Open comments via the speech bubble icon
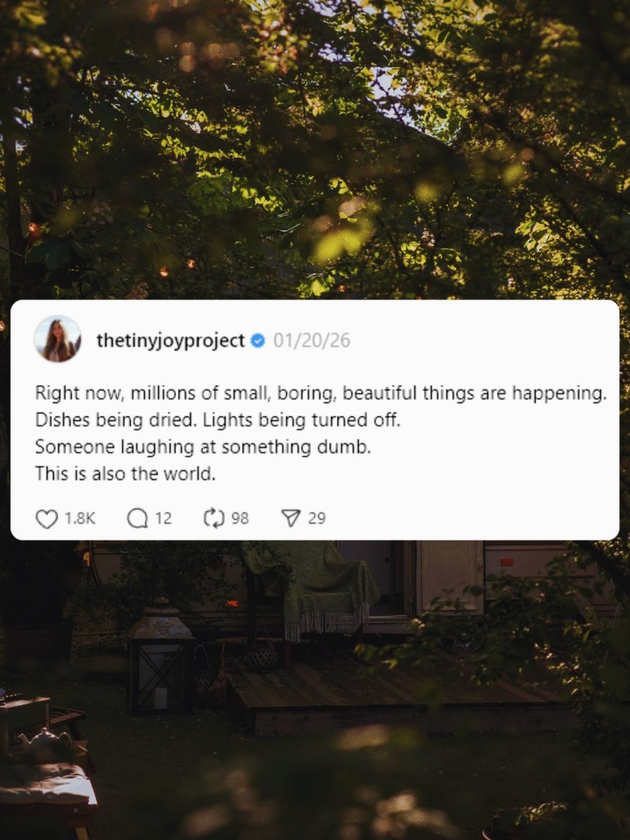The image size is (630, 840). [137, 518]
